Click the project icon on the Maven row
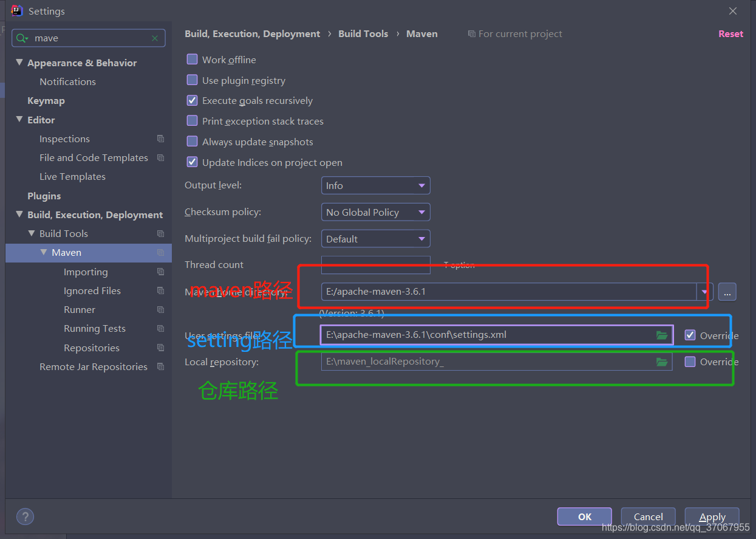The width and height of the screenshot is (756, 539). 160,252
